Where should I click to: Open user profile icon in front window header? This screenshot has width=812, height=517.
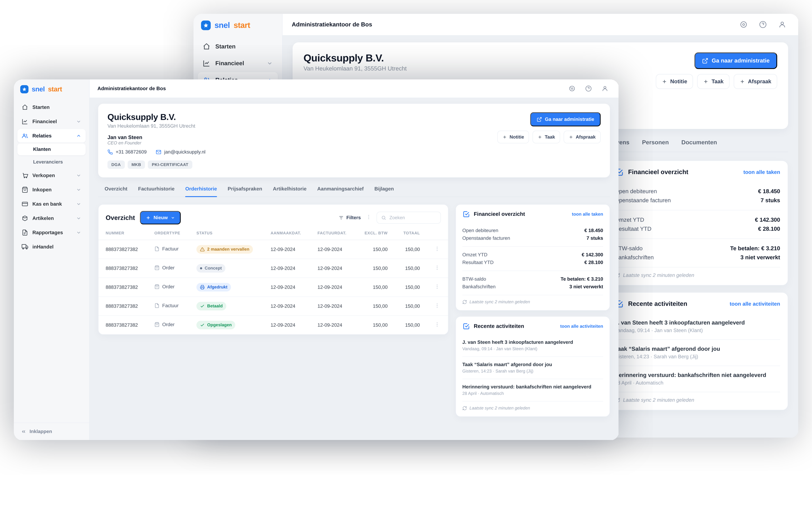point(605,88)
